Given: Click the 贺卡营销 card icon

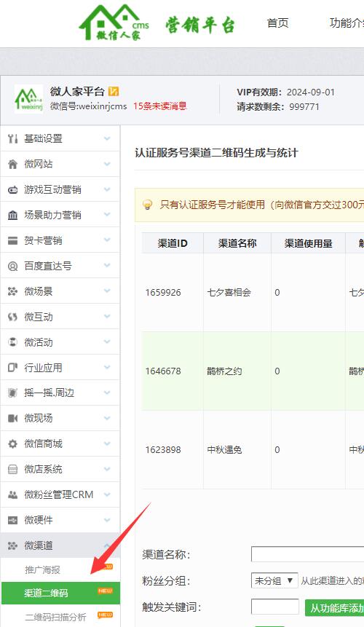Looking at the screenshot, I should coord(13,240).
